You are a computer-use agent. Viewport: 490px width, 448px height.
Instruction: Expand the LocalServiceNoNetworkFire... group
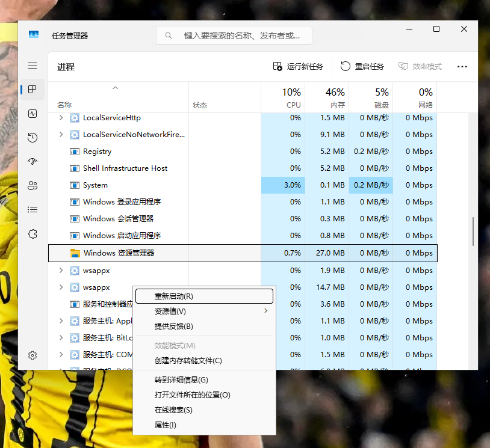(61, 135)
